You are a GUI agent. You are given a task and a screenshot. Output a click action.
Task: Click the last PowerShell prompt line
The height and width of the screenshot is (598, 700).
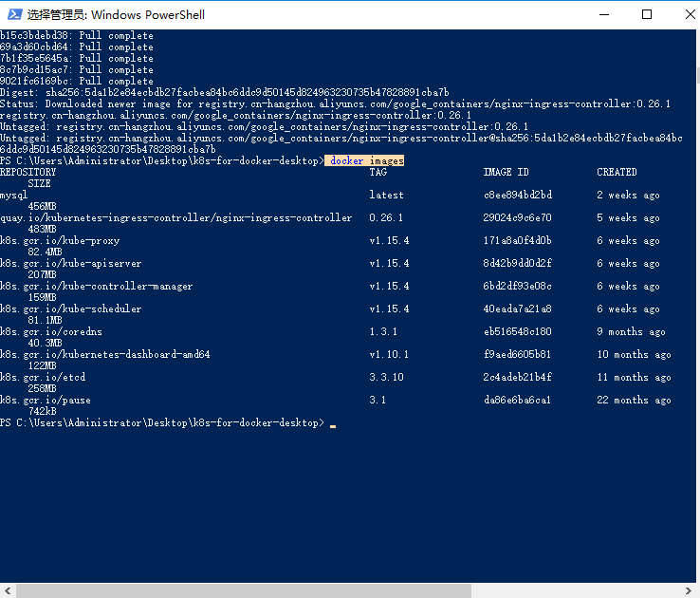pyautogui.click(x=168, y=423)
